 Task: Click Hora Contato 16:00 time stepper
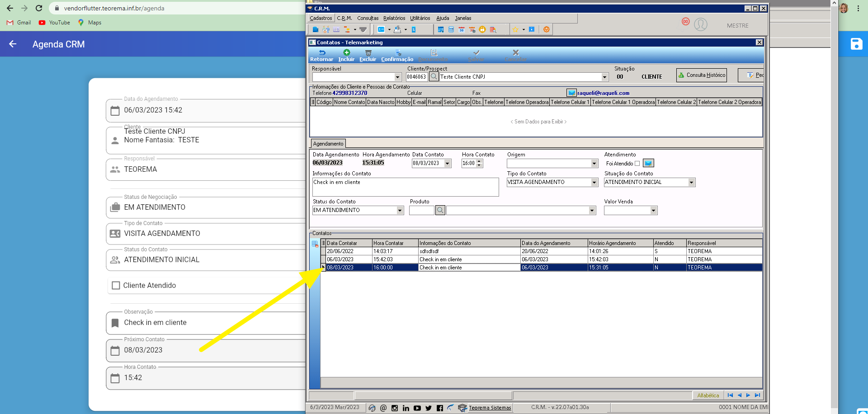tap(480, 164)
